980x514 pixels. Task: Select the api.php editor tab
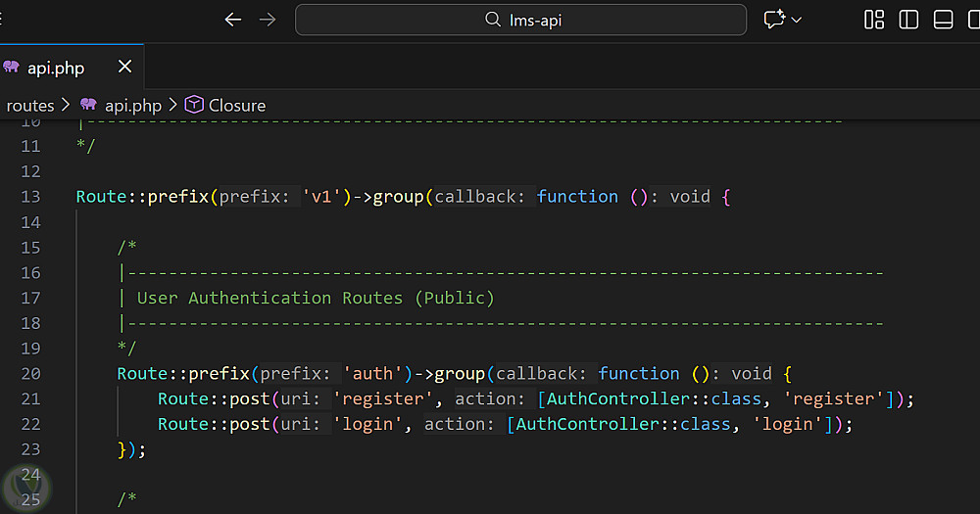point(56,68)
